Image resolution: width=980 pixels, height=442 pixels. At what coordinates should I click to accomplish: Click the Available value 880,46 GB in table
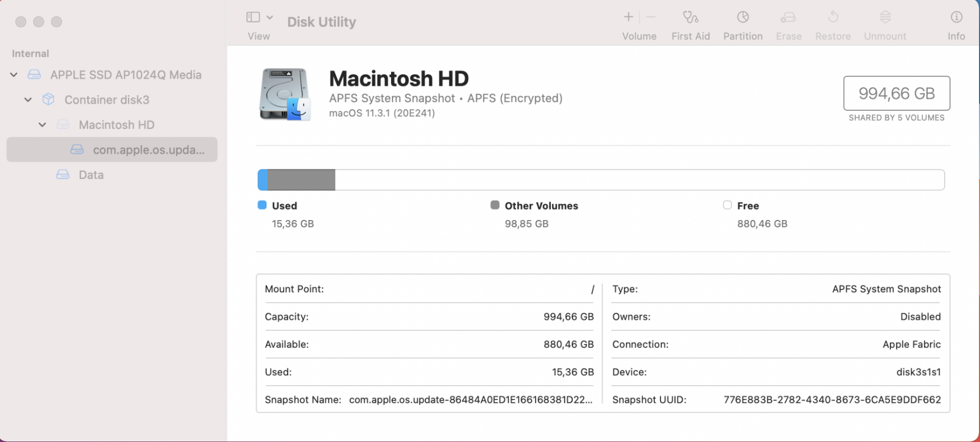point(568,344)
